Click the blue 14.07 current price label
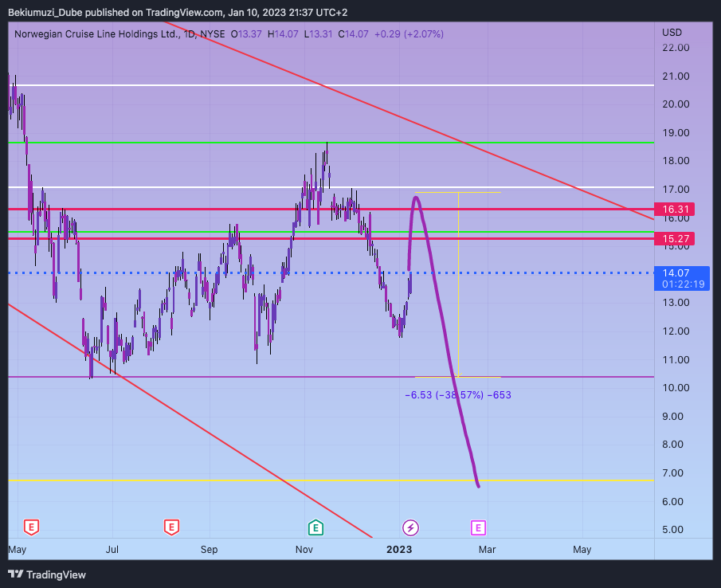 [676, 273]
